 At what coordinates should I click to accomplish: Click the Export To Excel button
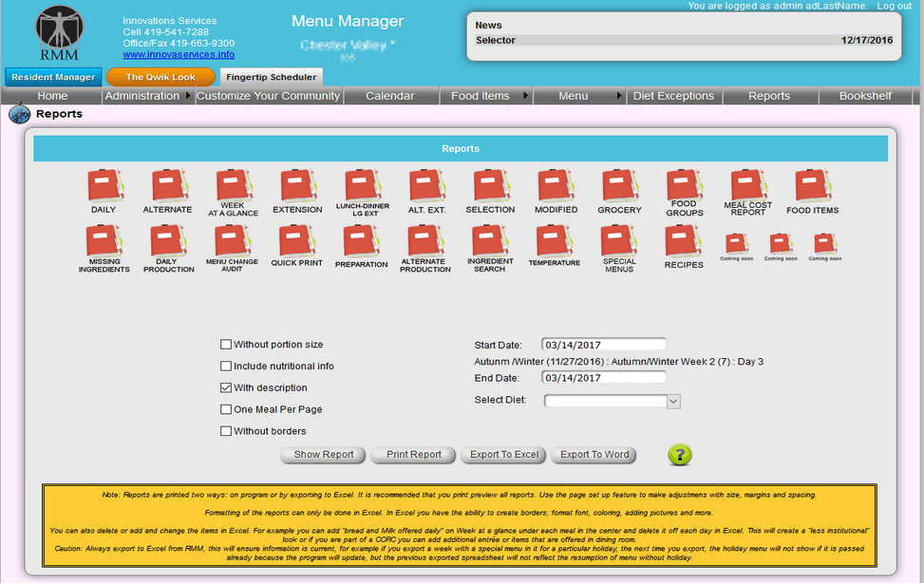click(502, 455)
